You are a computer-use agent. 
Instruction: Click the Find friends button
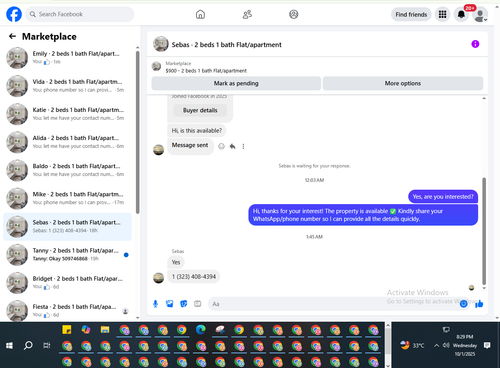(x=411, y=14)
